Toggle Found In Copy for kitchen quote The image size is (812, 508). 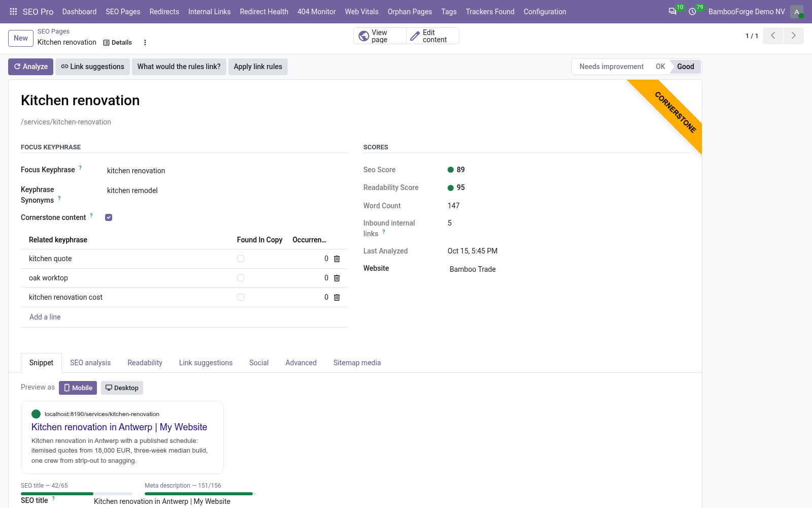241,259
